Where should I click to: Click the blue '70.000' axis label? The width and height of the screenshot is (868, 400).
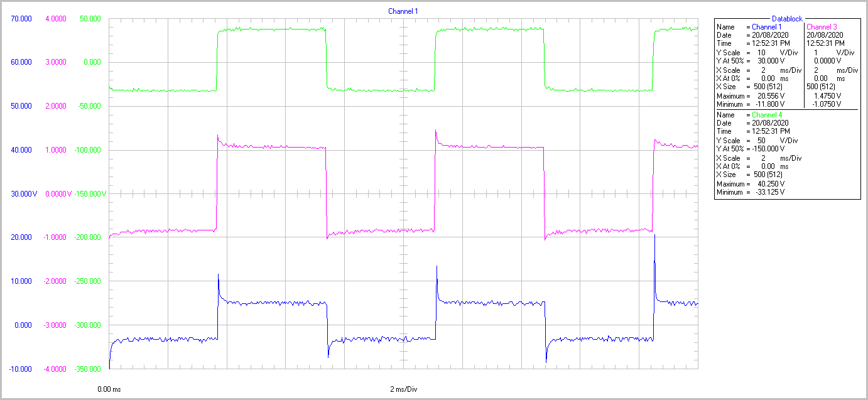pos(21,19)
